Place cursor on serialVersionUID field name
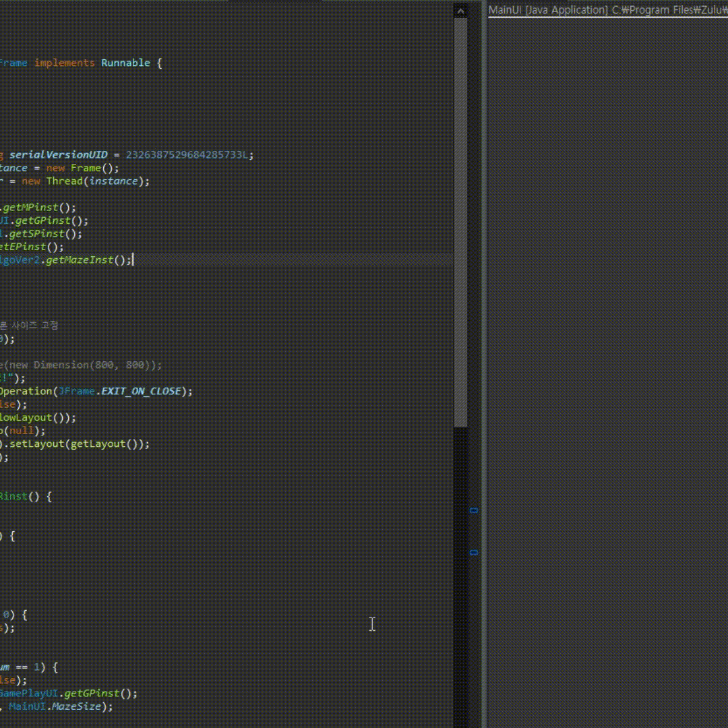The height and width of the screenshot is (728, 728). pos(59,154)
